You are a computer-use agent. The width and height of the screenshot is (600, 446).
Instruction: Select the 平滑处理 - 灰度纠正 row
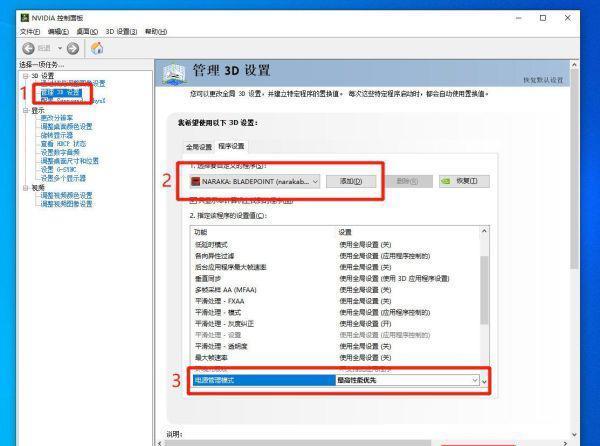(335, 324)
